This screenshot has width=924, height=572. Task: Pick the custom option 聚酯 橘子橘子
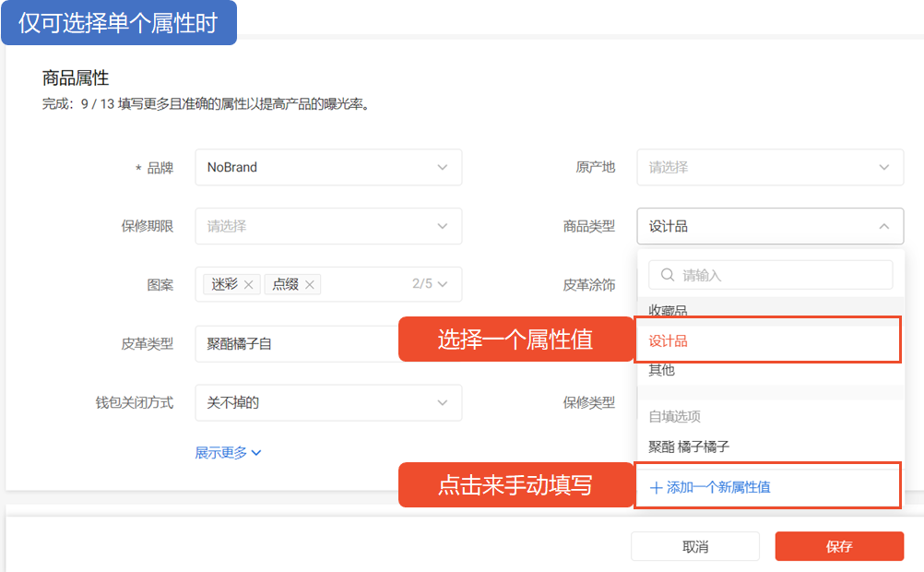tap(689, 447)
